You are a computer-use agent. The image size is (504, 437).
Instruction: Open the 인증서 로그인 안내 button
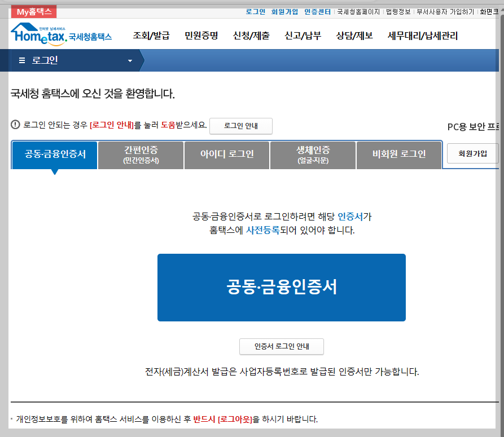281,346
